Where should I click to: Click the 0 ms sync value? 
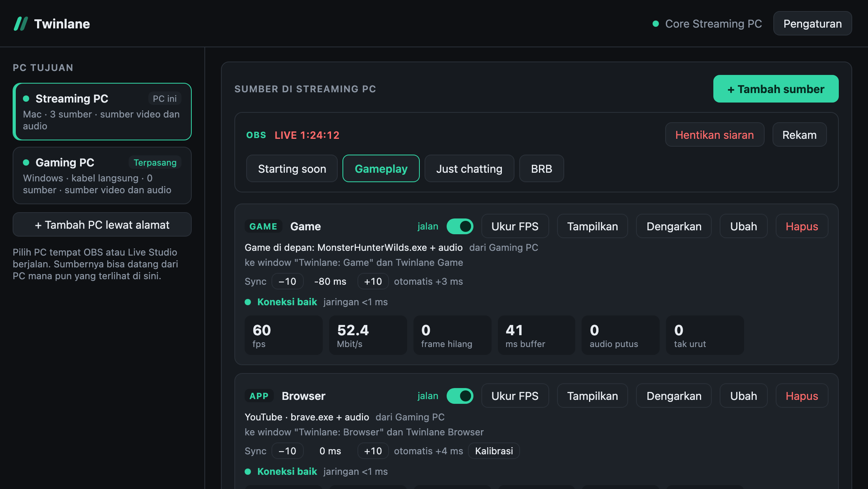[x=330, y=451]
